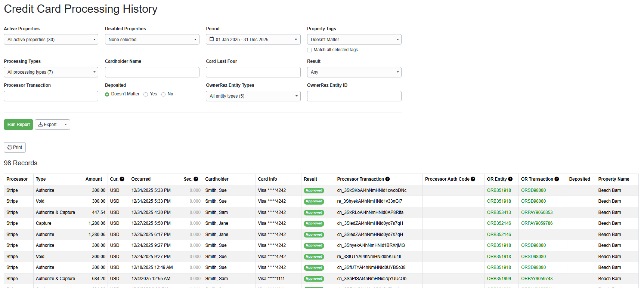Focus the Processor Transaction input
644x288 pixels.
pyautogui.click(x=51, y=96)
